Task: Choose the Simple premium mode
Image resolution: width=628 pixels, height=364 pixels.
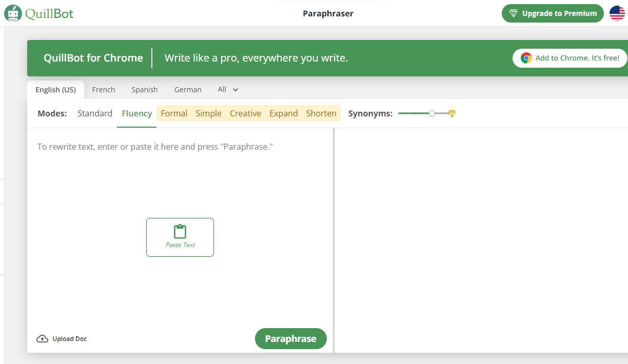Action: pyautogui.click(x=209, y=113)
